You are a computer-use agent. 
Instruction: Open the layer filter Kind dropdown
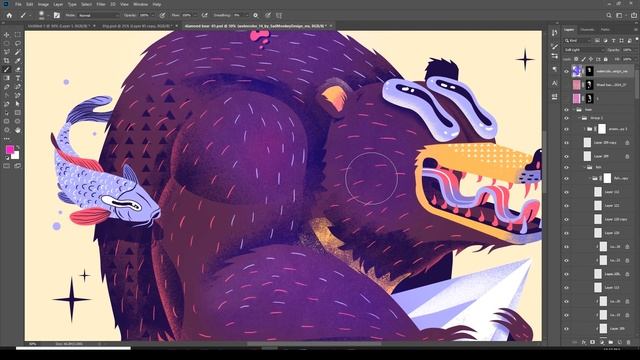coord(578,41)
